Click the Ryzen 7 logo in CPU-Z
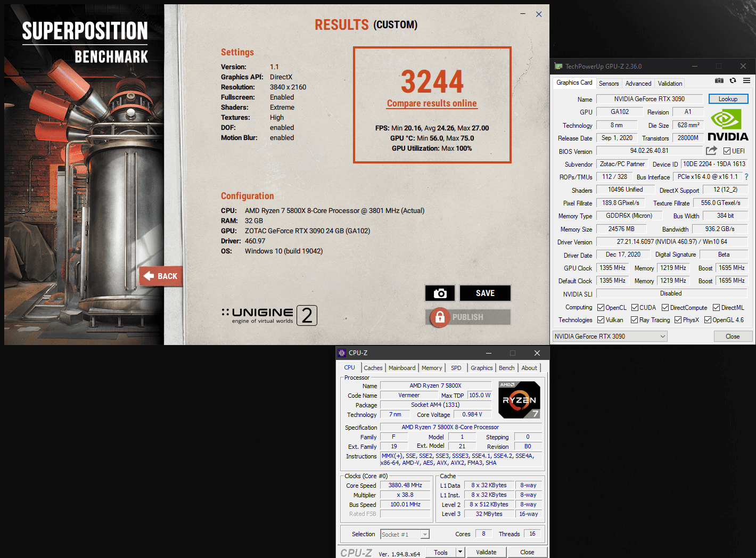 coord(519,399)
